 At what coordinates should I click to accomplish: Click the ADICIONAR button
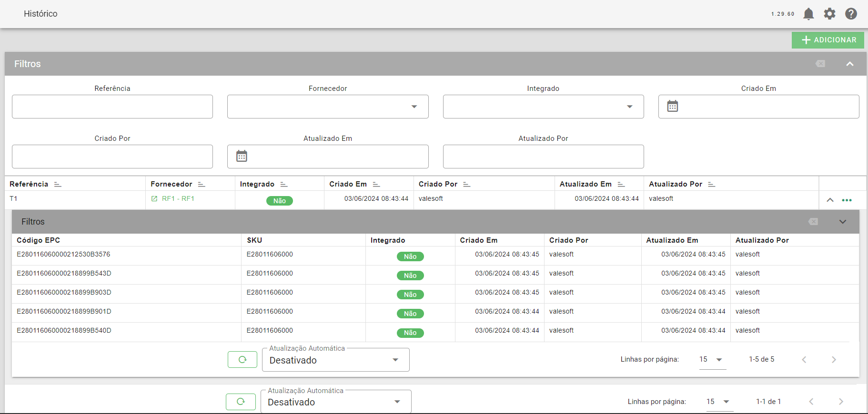[x=828, y=40]
